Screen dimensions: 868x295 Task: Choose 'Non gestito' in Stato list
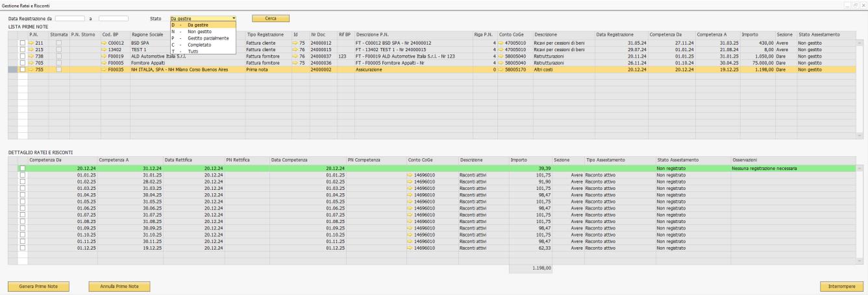[203, 30]
